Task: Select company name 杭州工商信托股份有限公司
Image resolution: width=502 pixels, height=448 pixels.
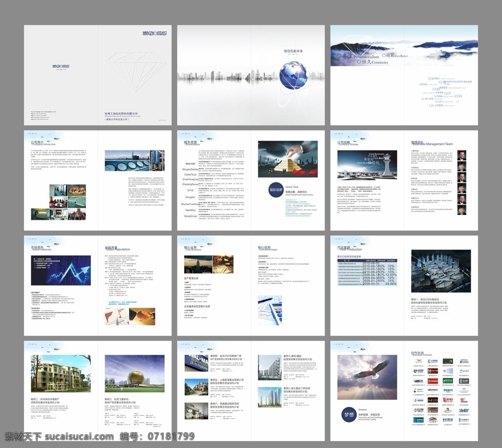Action: pyautogui.click(x=121, y=114)
